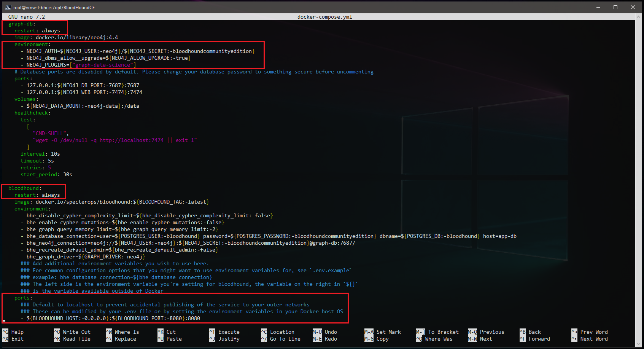
Task: Click the M-Q Previous shortcut
Action: pyautogui.click(x=486, y=332)
